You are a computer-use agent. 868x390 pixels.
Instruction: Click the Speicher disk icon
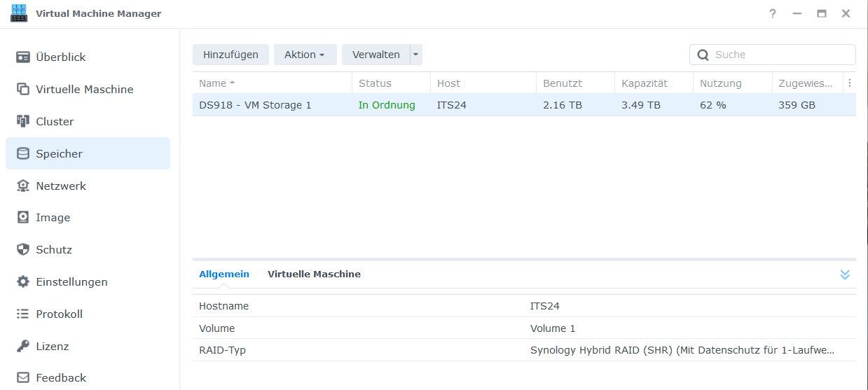(23, 153)
